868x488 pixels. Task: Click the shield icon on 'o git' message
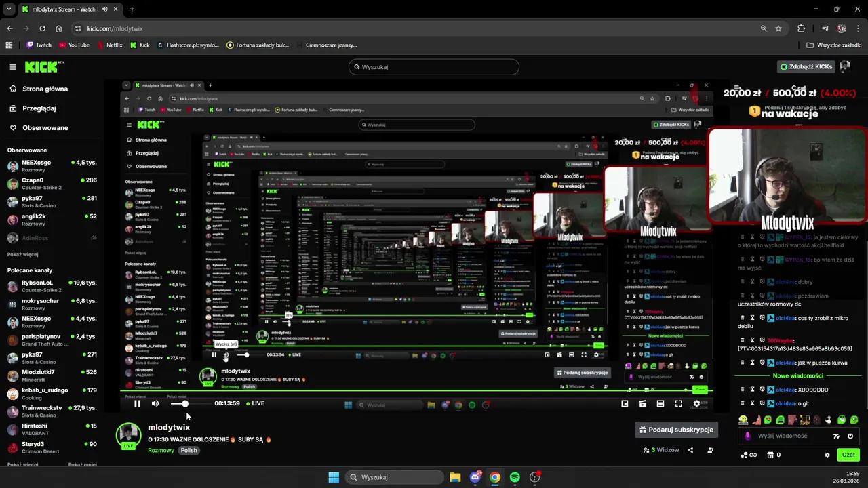(762, 403)
